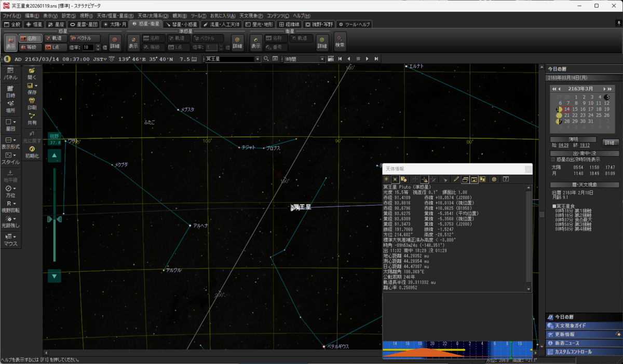Click the stop time control

(x=358, y=59)
